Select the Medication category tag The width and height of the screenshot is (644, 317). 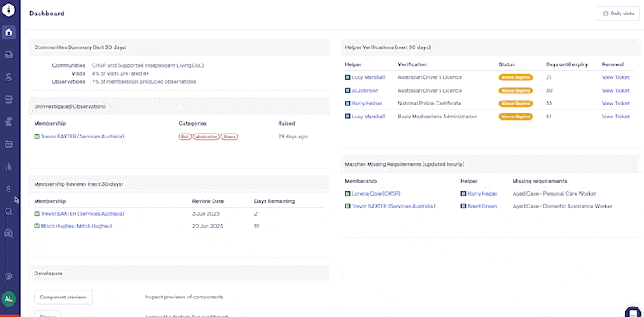tap(206, 137)
